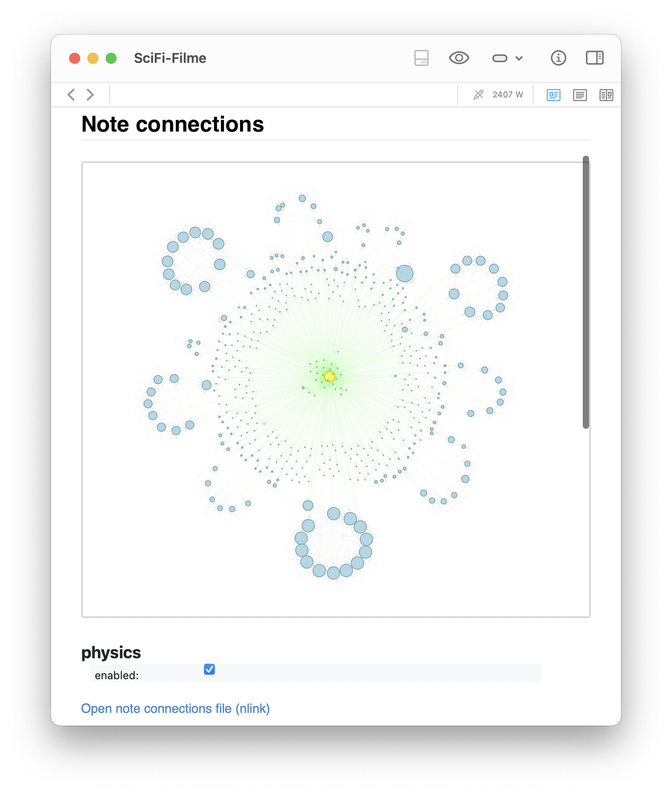Expand the chevron next to tag icon

519,58
